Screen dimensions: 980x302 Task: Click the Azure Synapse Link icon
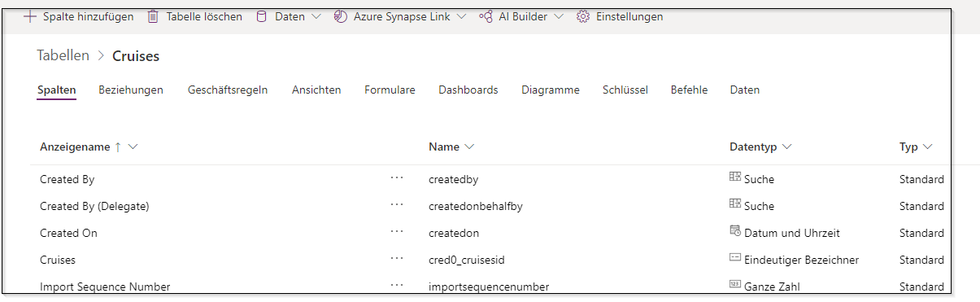click(340, 16)
